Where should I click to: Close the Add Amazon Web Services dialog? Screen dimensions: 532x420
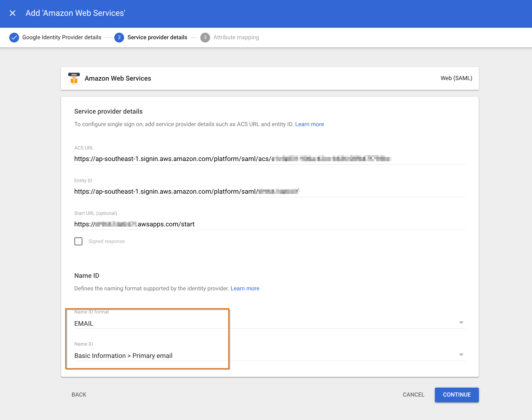point(13,13)
